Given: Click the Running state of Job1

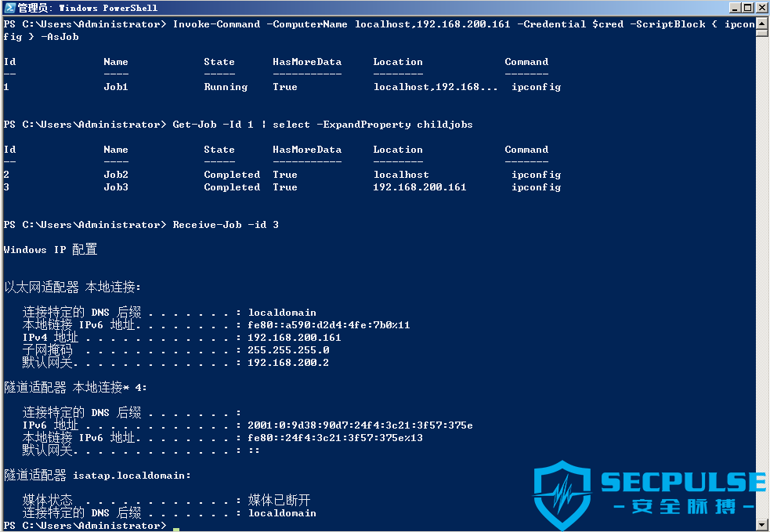Looking at the screenshot, I should pos(226,87).
